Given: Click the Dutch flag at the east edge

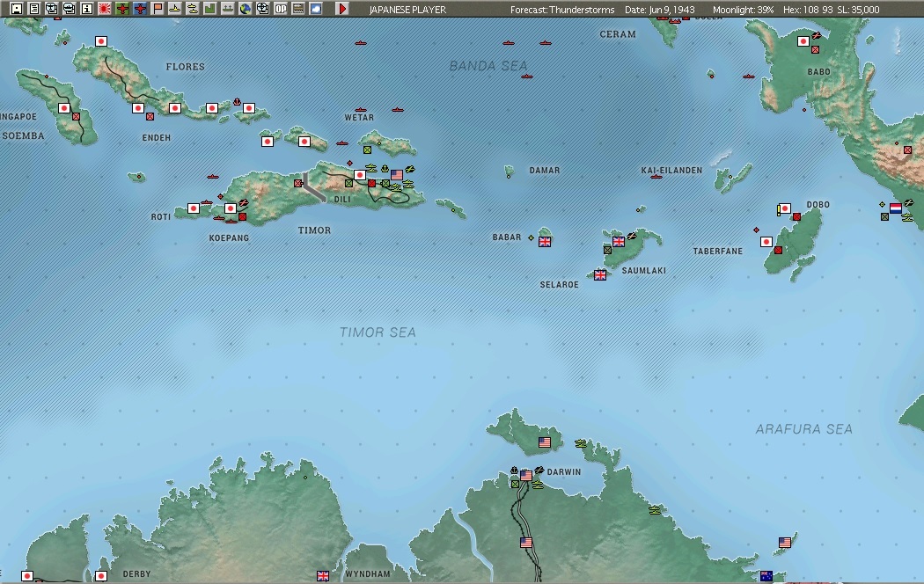Looking at the screenshot, I should [x=896, y=208].
